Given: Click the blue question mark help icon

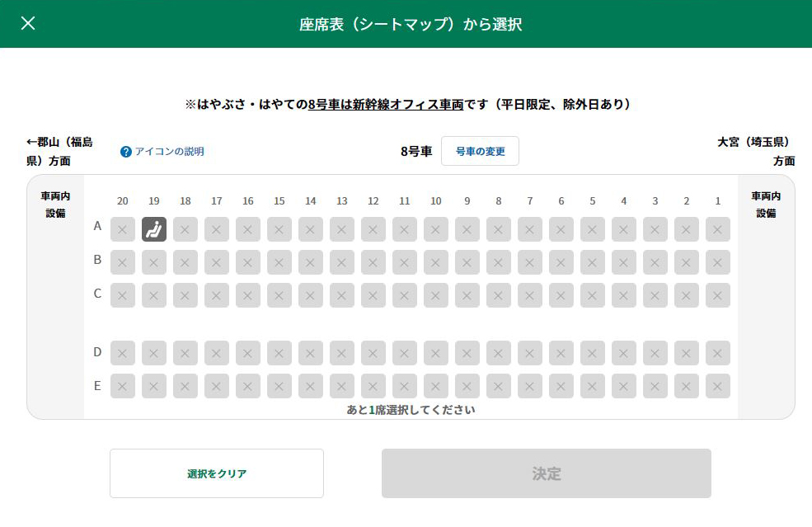Looking at the screenshot, I should tap(126, 152).
